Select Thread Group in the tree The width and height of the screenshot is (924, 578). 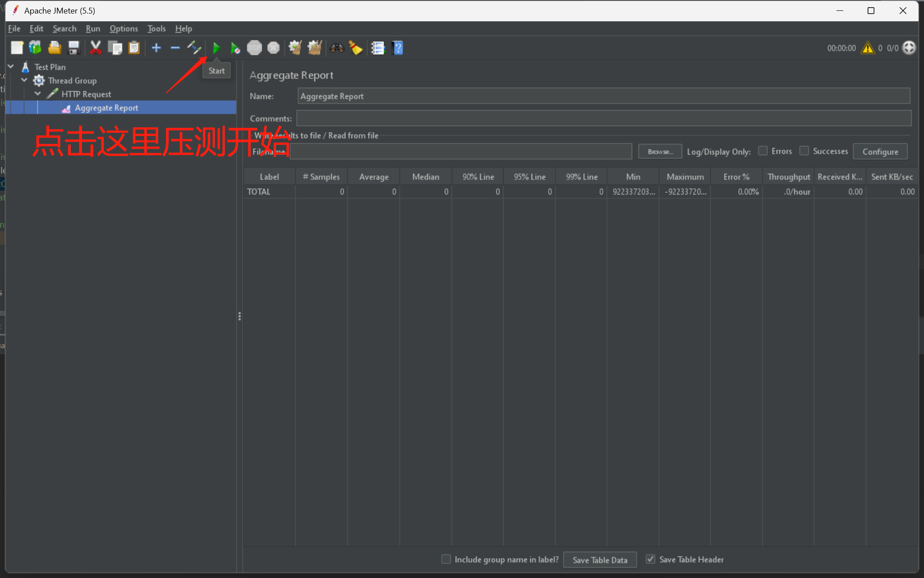tap(72, 80)
